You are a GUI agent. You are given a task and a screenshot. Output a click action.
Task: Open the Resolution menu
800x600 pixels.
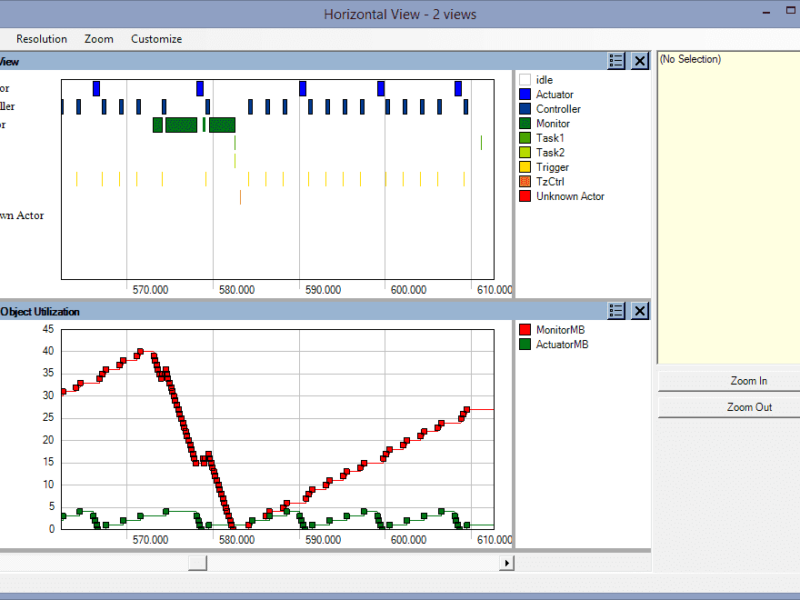pyautogui.click(x=41, y=38)
